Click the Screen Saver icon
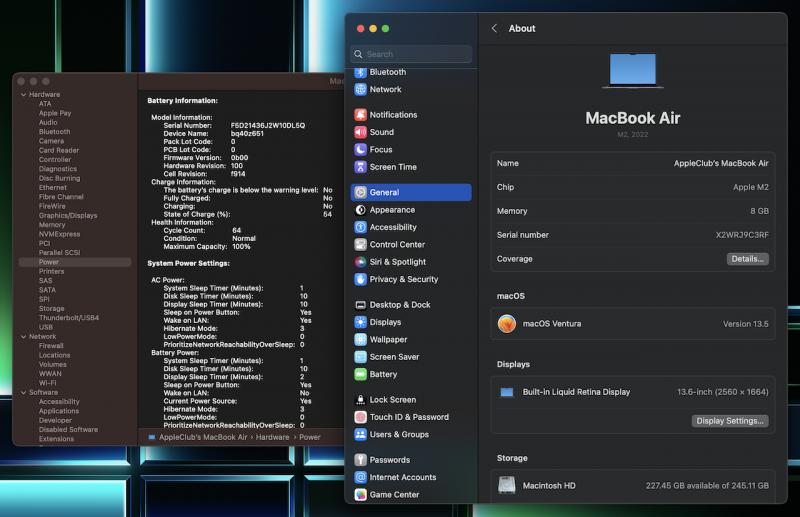Image resolution: width=800 pixels, height=517 pixels. tap(361, 357)
